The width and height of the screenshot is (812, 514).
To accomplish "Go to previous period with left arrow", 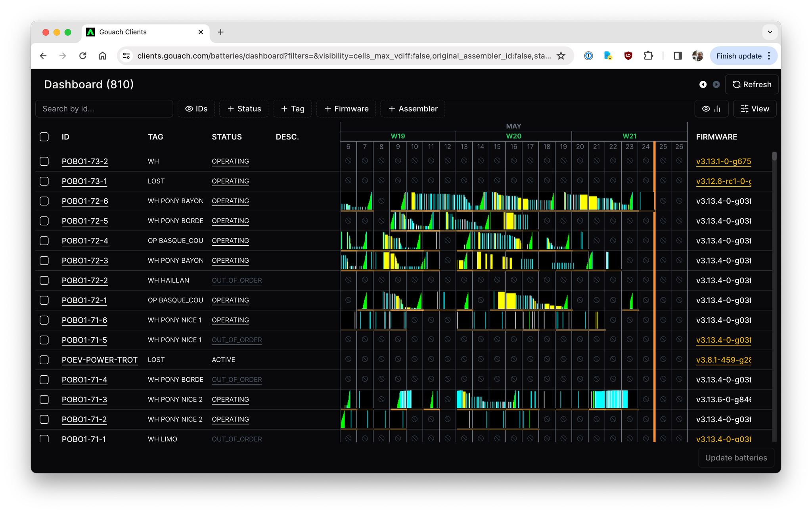I will coord(703,84).
